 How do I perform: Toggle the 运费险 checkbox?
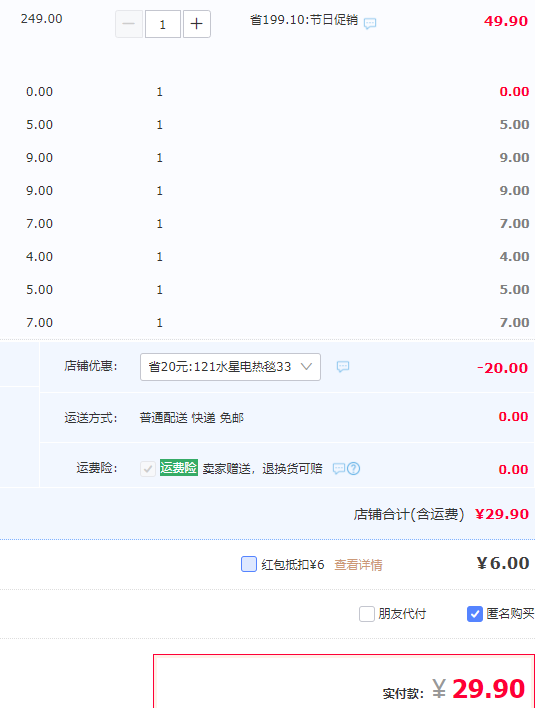[x=148, y=469]
